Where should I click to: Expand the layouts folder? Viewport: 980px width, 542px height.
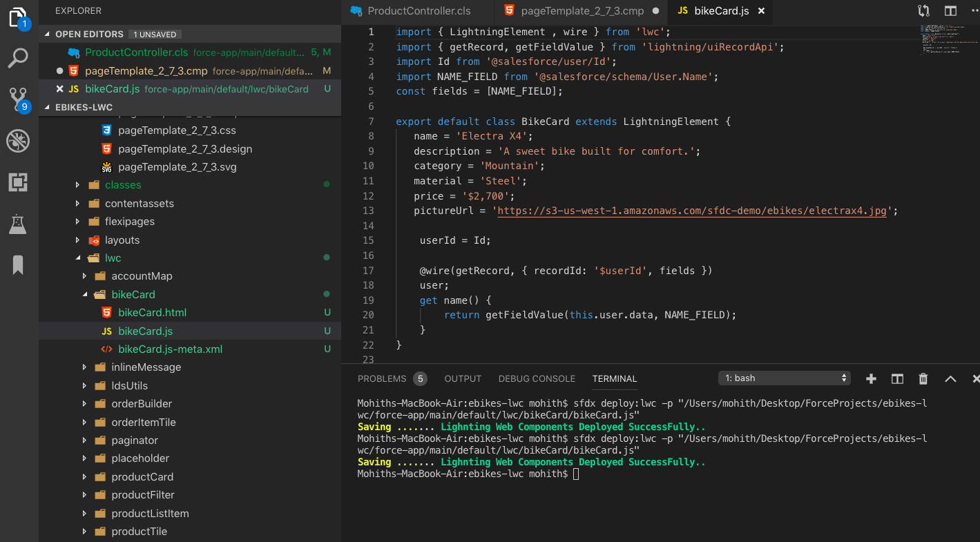[79, 240]
